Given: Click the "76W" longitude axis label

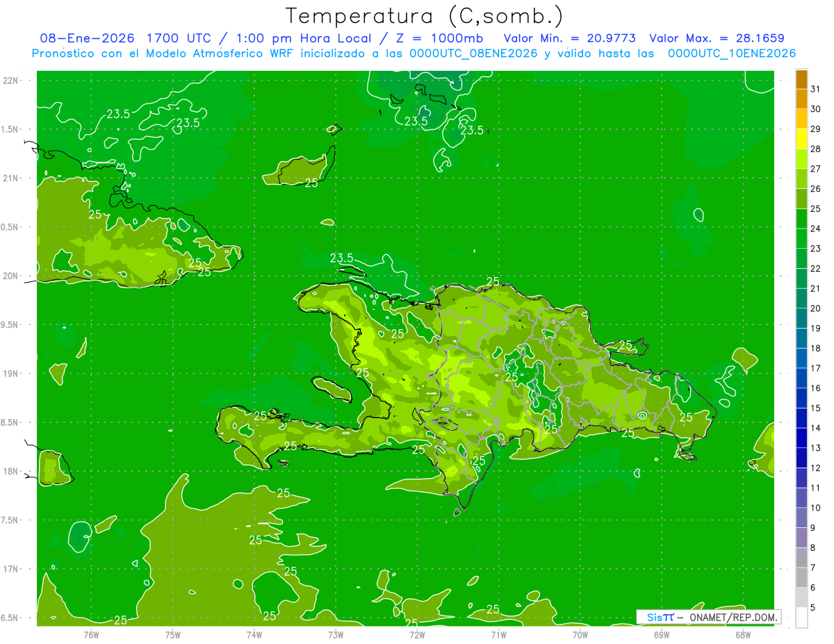Looking at the screenshot, I should click(x=91, y=634).
